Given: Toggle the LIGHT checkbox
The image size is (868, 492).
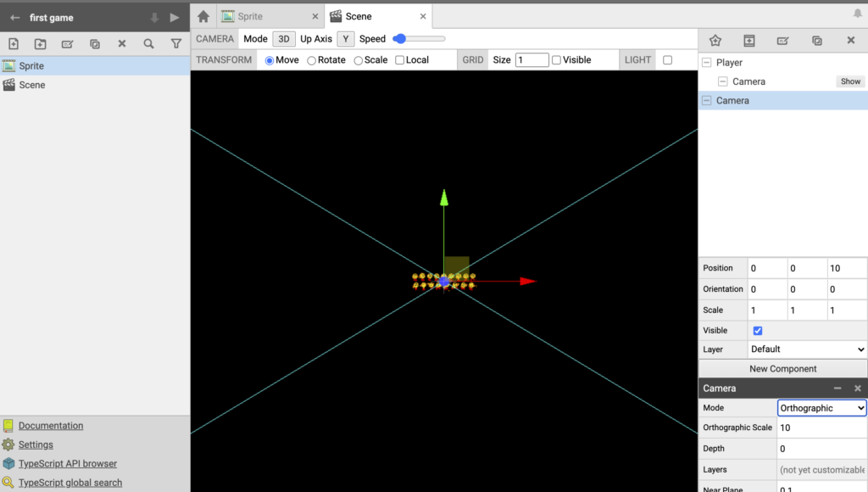Looking at the screenshot, I should (x=668, y=60).
